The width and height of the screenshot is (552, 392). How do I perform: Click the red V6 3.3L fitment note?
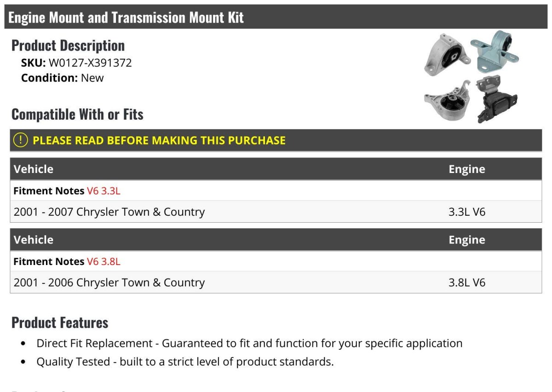pos(103,191)
